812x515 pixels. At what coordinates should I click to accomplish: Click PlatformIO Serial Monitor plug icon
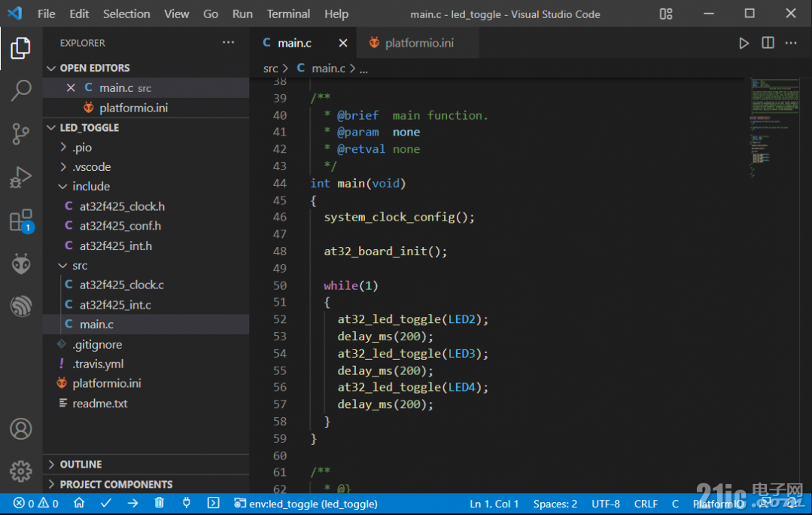coord(187,503)
